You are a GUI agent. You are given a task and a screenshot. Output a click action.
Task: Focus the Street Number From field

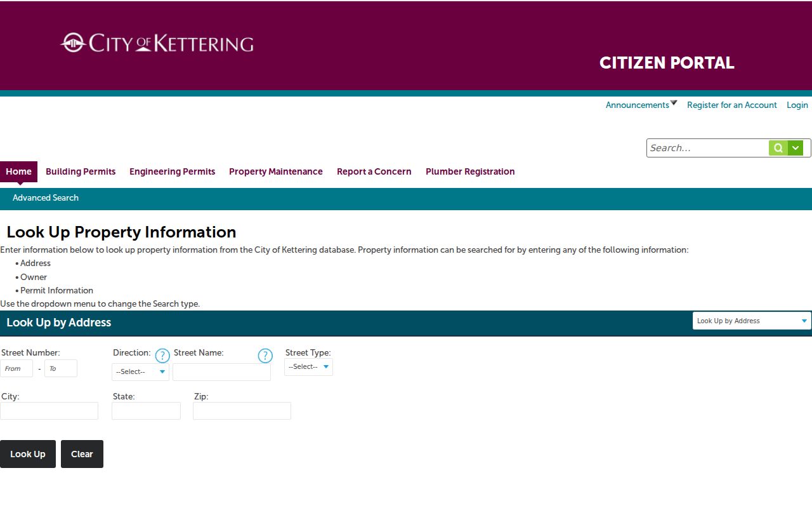[x=16, y=368]
